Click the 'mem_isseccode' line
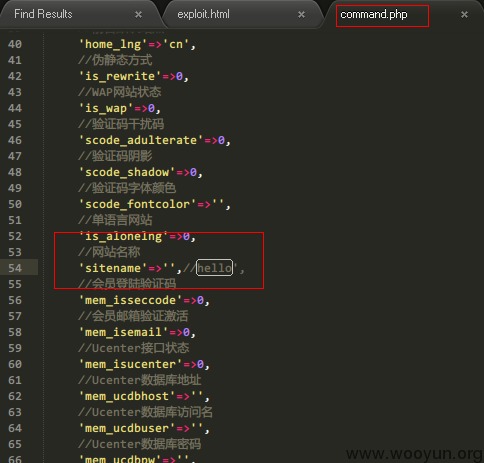This screenshot has height=463, width=484. pos(144,300)
